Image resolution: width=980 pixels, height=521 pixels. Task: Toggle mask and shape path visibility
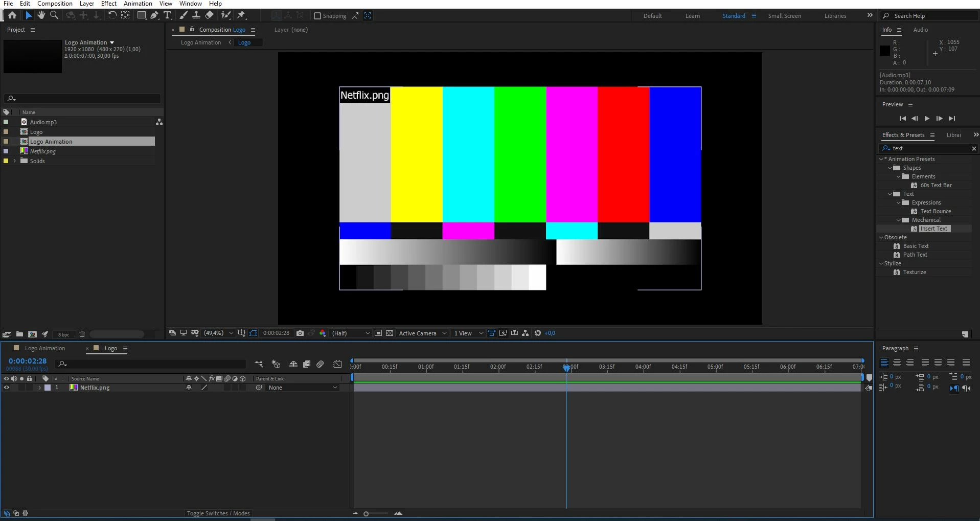253,333
